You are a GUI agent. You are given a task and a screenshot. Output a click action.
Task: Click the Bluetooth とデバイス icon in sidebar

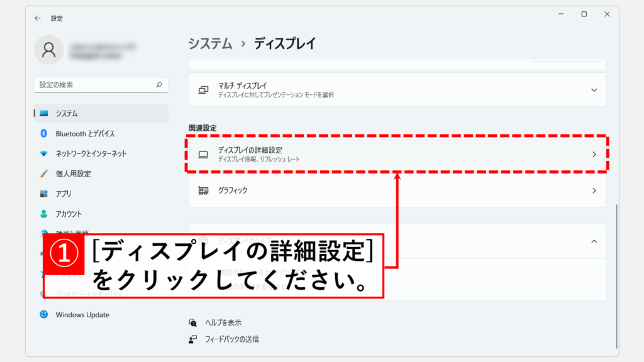[44, 134]
